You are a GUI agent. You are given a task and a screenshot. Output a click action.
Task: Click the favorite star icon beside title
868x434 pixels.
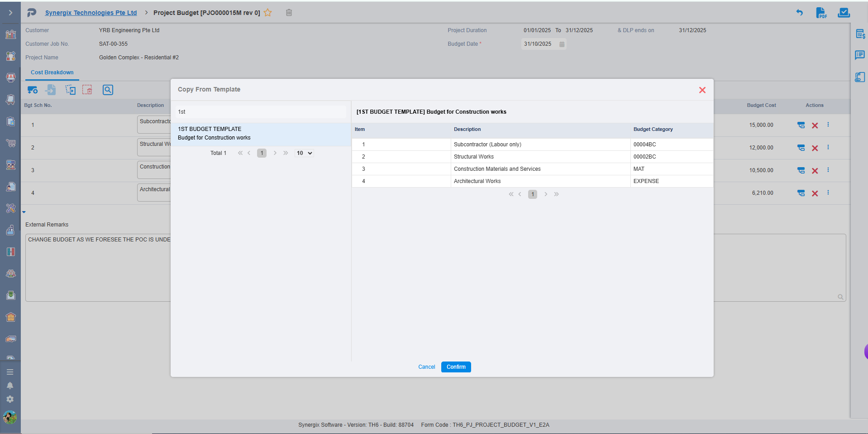pos(268,13)
